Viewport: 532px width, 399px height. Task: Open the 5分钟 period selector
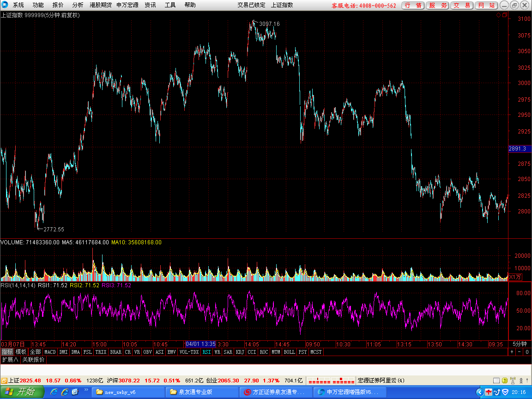point(520,344)
